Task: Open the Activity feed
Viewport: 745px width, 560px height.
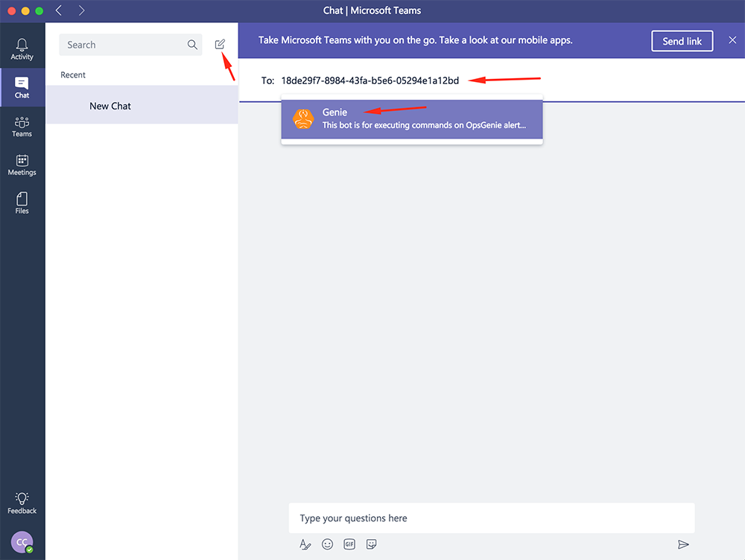Action: (22, 49)
